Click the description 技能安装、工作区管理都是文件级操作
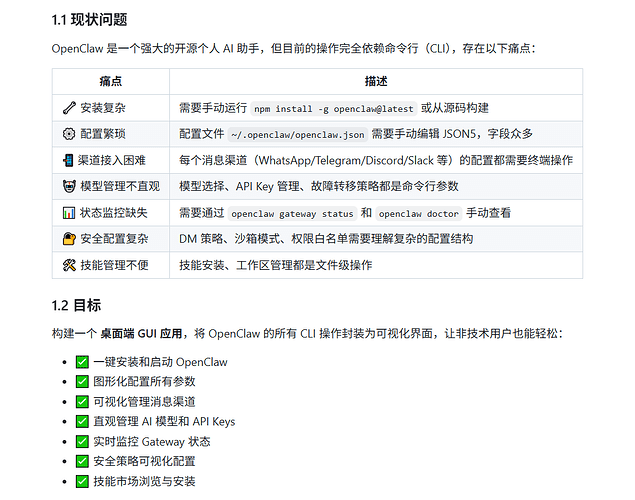The height and width of the screenshot is (500, 635). click(x=275, y=265)
